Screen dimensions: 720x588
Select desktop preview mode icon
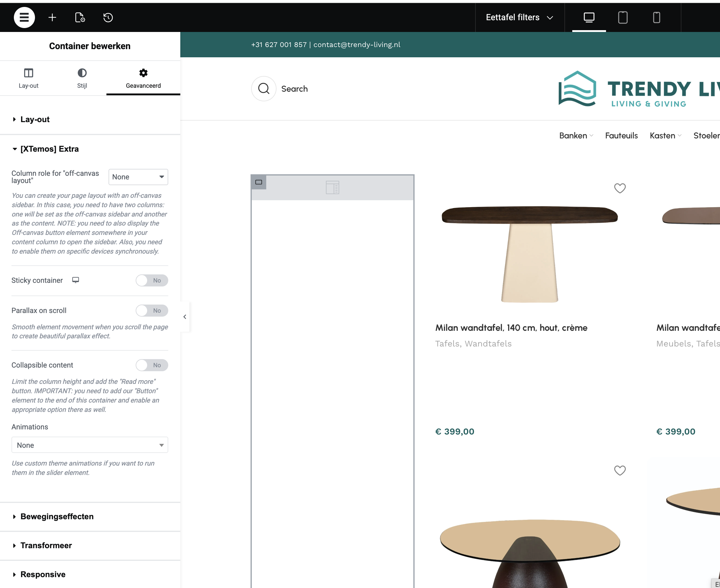pyautogui.click(x=589, y=17)
